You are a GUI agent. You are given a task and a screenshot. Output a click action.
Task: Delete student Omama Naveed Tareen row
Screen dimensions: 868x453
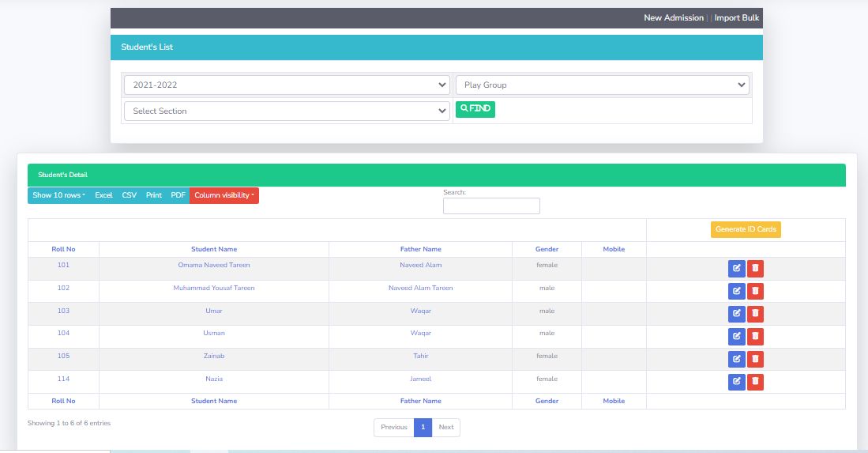755,269
